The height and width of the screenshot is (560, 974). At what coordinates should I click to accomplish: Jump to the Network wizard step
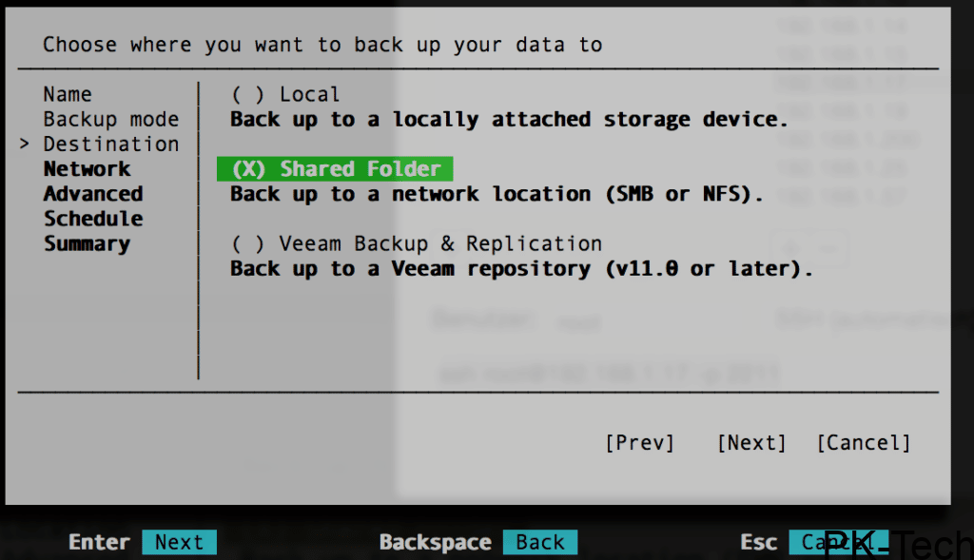87,169
